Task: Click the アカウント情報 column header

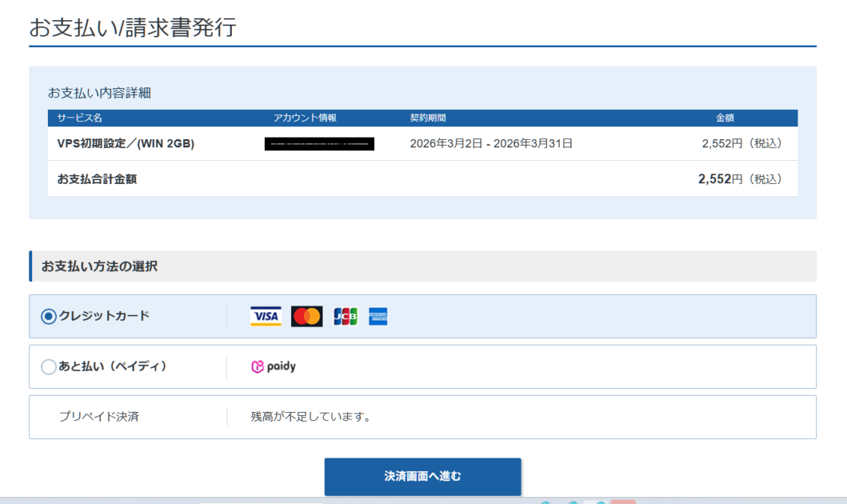Action: (305, 118)
